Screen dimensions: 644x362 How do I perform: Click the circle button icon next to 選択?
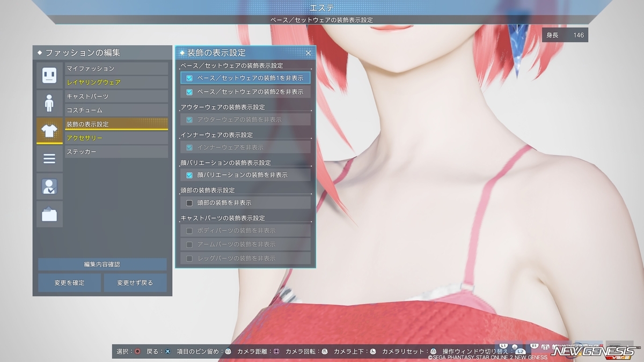point(137,351)
